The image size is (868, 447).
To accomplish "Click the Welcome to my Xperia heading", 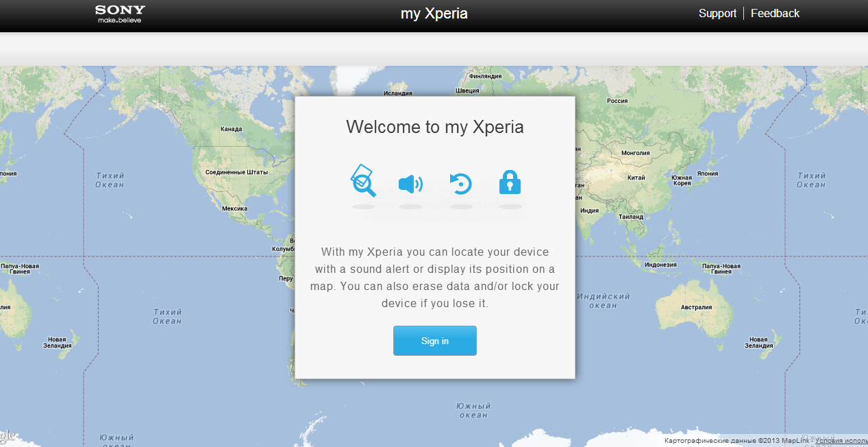I will [x=435, y=127].
